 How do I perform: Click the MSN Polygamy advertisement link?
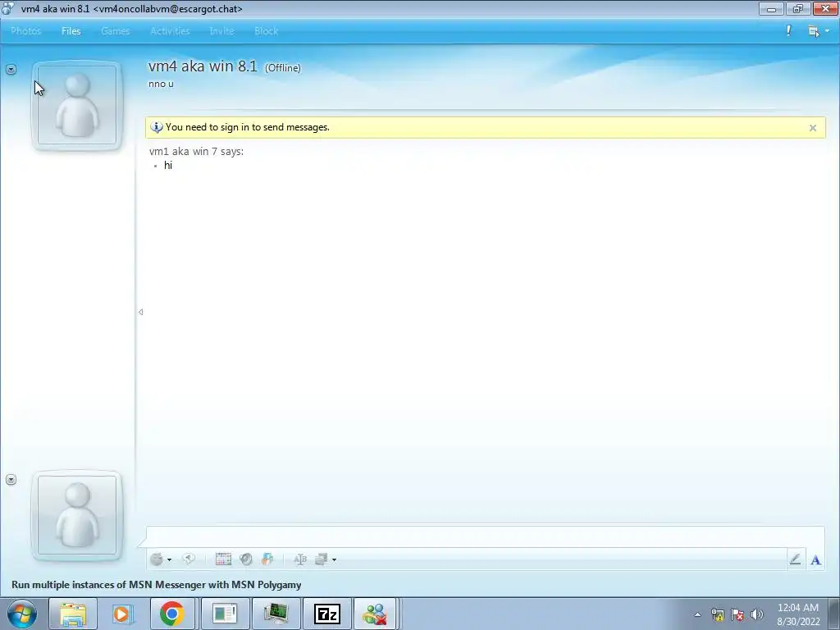point(157,584)
